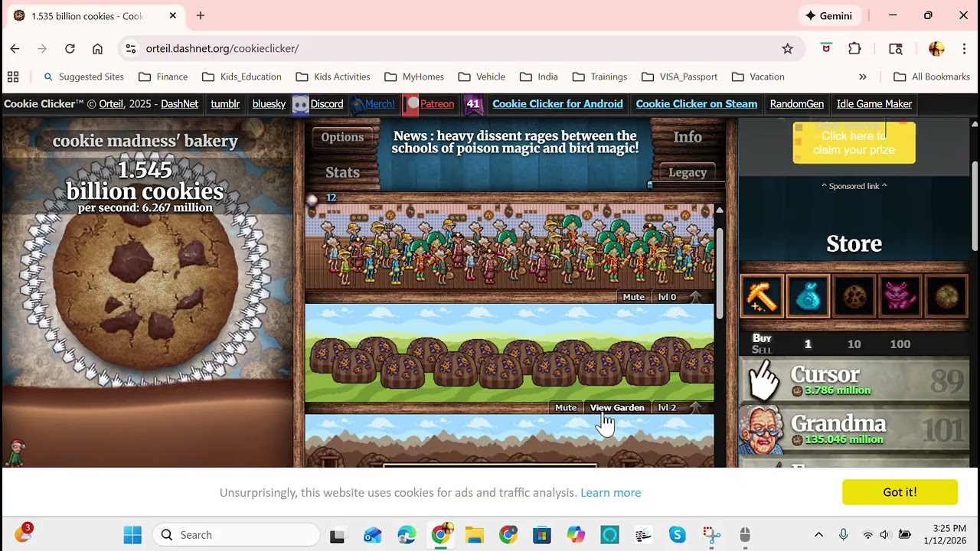
Task: Click the sponsored claim your prize banner
Action: pos(854,142)
